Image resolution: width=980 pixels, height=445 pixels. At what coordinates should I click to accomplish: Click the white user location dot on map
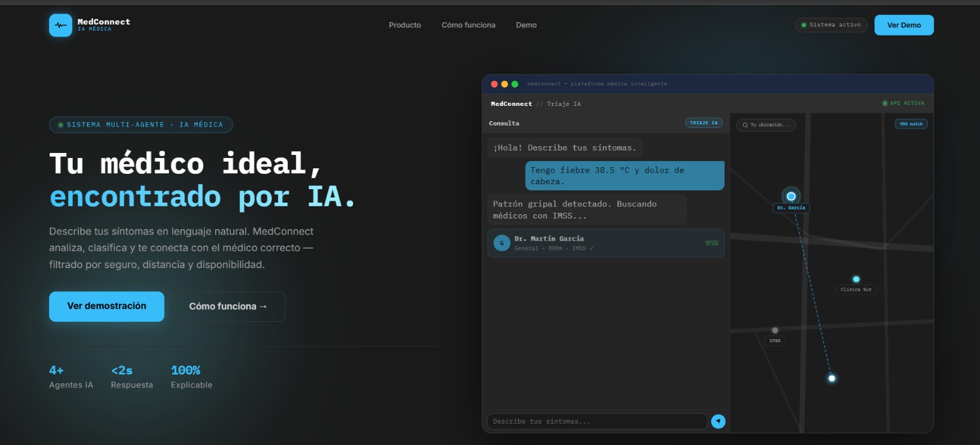click(831, 378)
